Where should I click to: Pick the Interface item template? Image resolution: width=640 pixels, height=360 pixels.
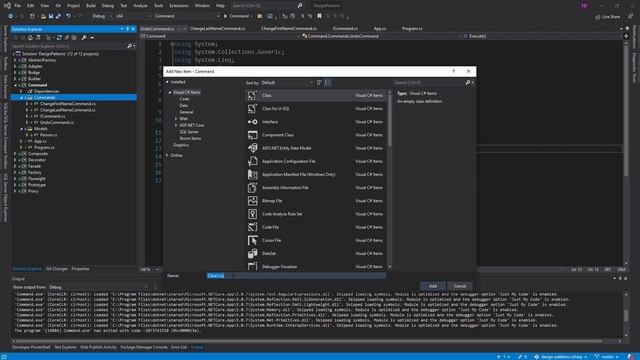(x=316, y=122)
